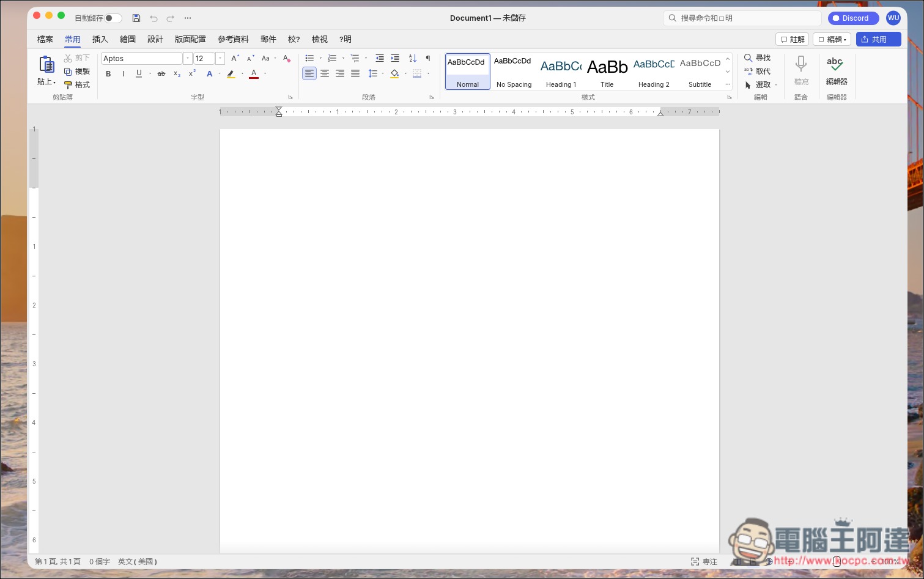Click the search commands field (搜尋命令)

coord(742,18)
